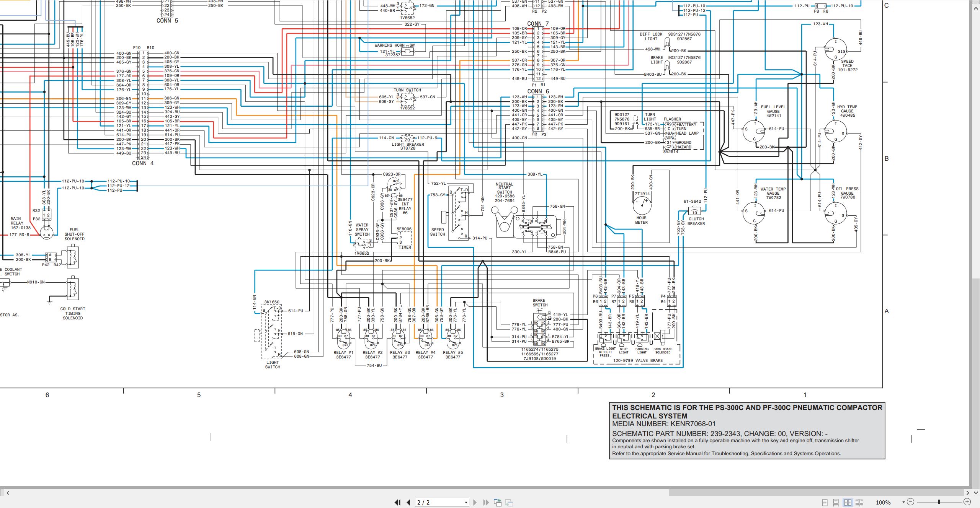
Task: Click the 'WATER TEMP GAUGE' label
Action: tap(773, 191)
